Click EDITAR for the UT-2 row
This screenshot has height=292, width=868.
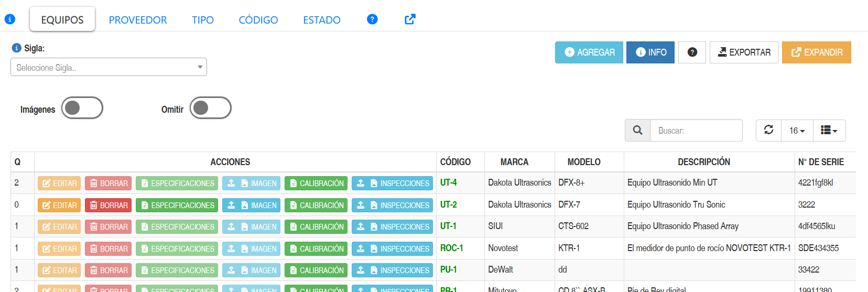59,206
